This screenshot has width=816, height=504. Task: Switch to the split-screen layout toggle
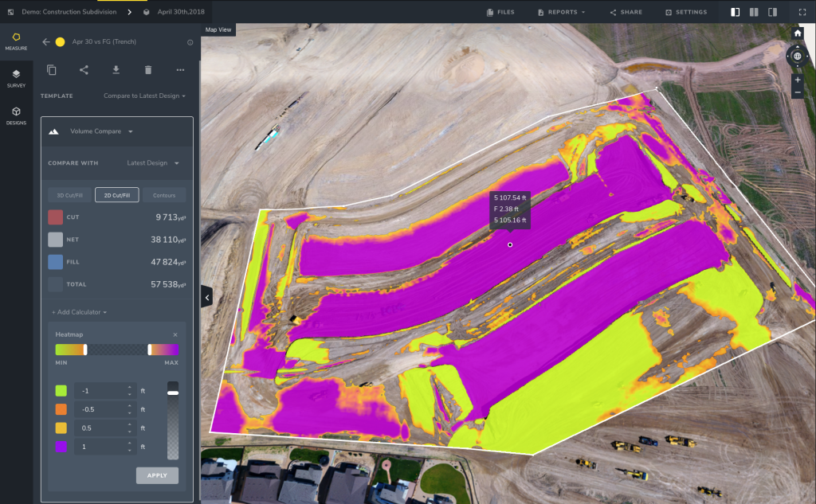pyautogui.click(x=754, y=12)
